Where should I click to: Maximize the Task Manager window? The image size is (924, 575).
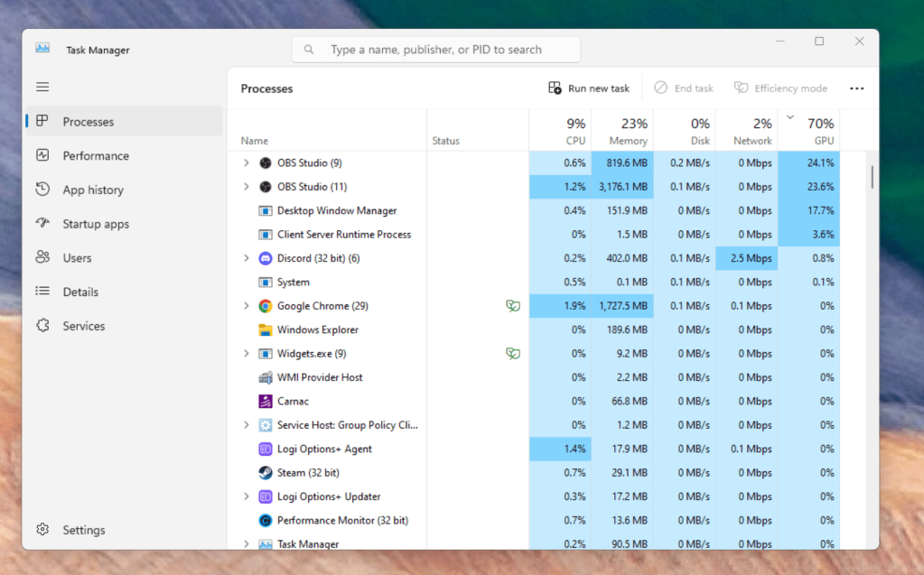[819, 42]
